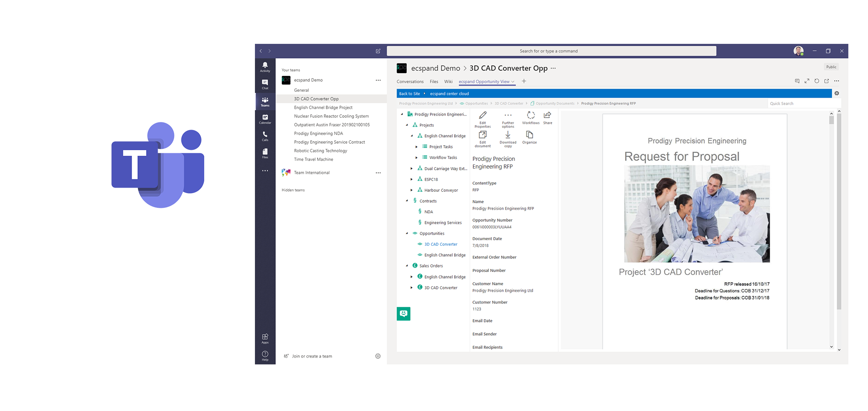The width and height of the screenshot is (868, 411).
Task: Reload the tab with refresh icon
Action: pos(817,81)
